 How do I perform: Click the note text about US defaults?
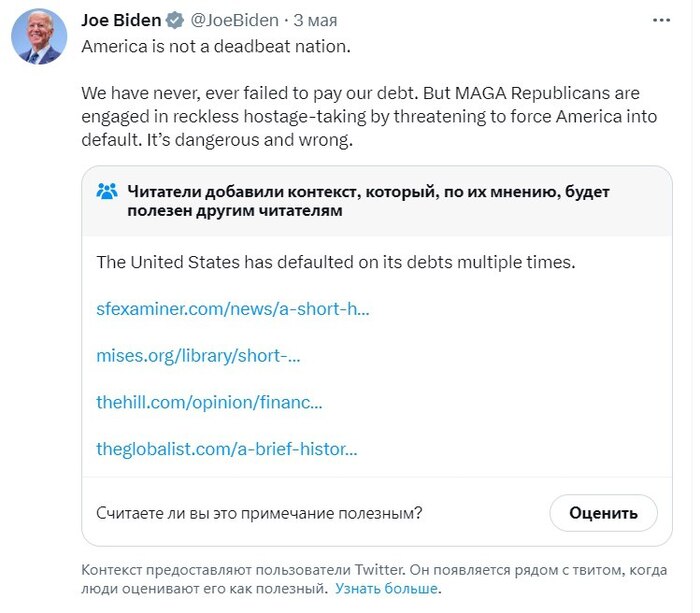(x=335, y=262)
